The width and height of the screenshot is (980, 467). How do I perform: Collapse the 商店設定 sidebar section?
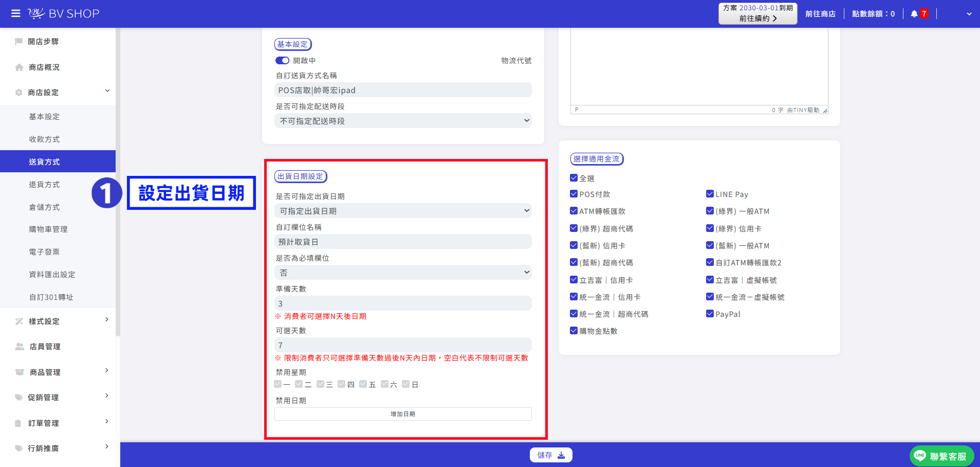tap(107, 91)
